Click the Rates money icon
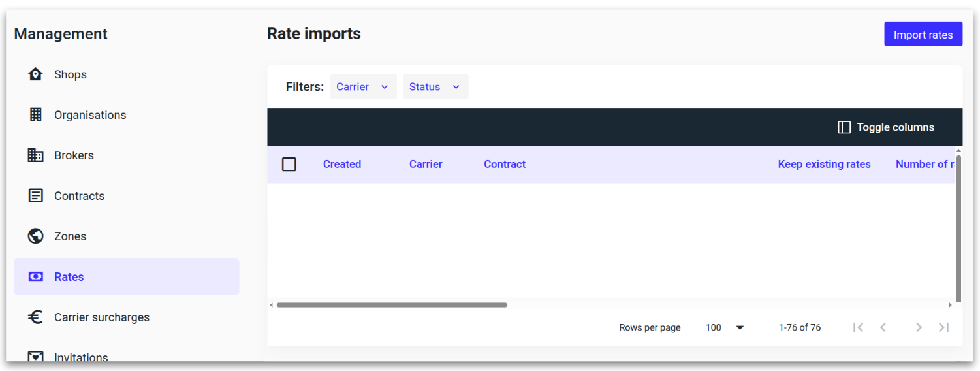 35,277
